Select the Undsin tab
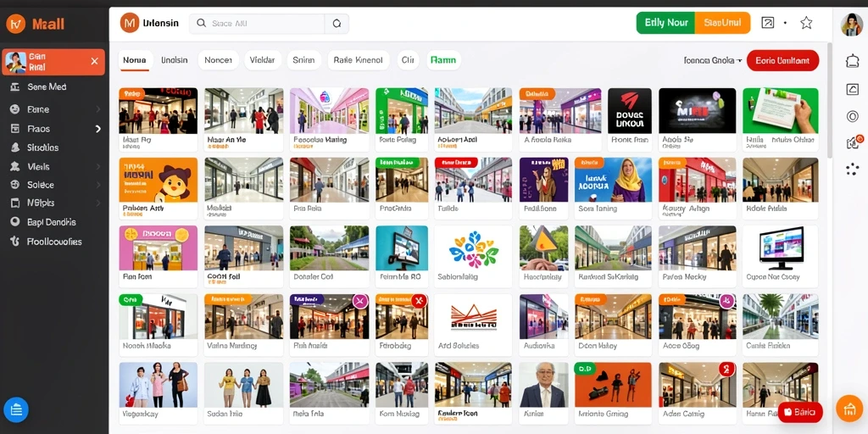 click(x=175, y=60)
